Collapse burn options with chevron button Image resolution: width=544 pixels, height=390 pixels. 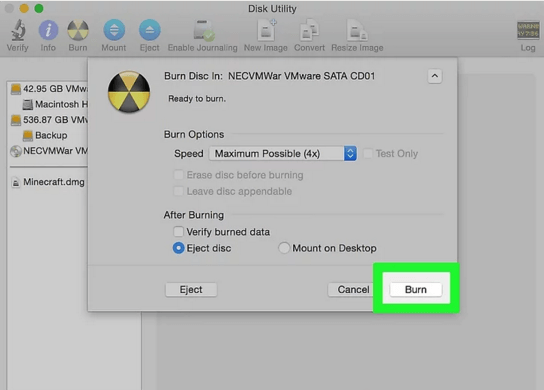pos(434,76)
